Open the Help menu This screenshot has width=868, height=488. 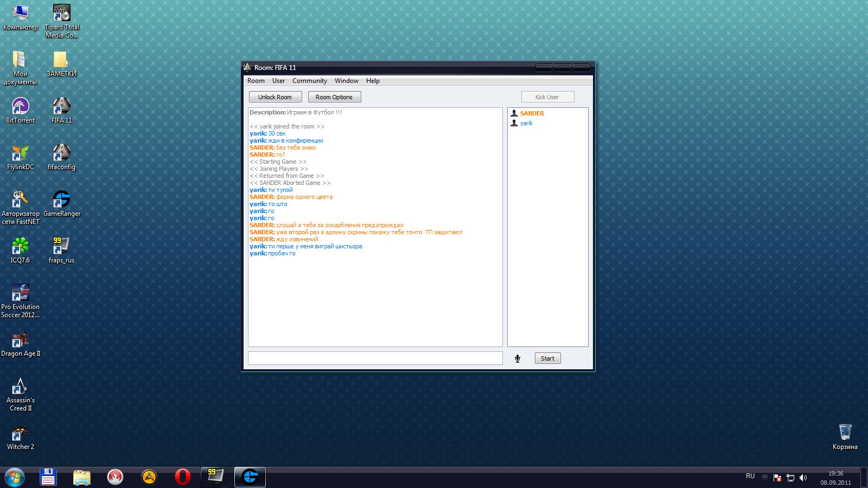pyautogui.click(x=373, y=81)
